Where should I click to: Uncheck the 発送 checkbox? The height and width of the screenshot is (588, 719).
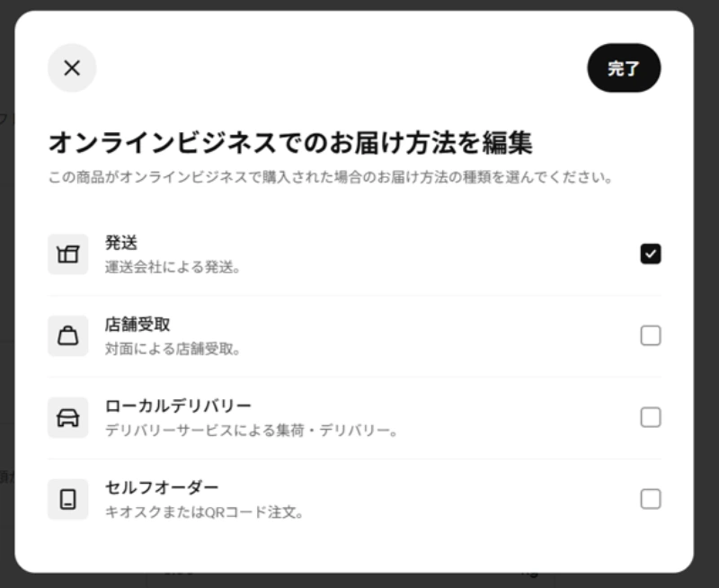coord(651,254)
